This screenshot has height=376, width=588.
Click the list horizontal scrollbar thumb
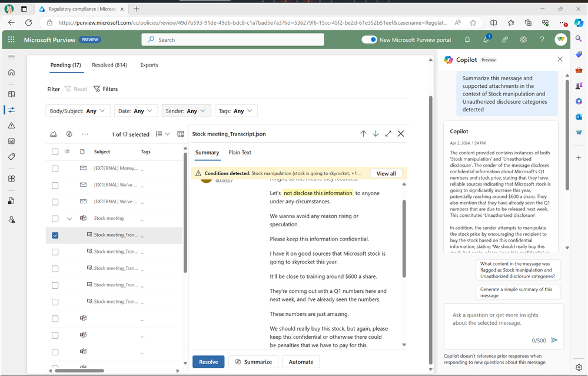click(x=79, y=371)
